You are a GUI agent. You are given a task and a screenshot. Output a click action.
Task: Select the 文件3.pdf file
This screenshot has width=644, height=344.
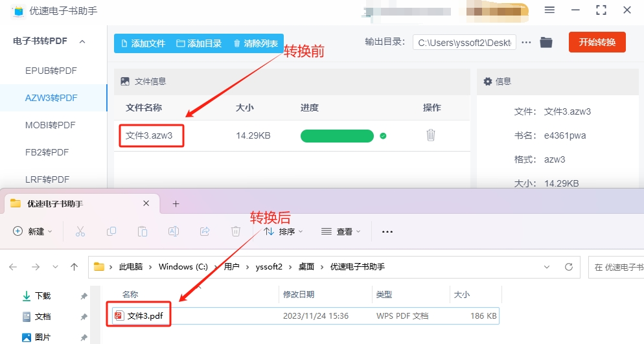tap(306, 315)
